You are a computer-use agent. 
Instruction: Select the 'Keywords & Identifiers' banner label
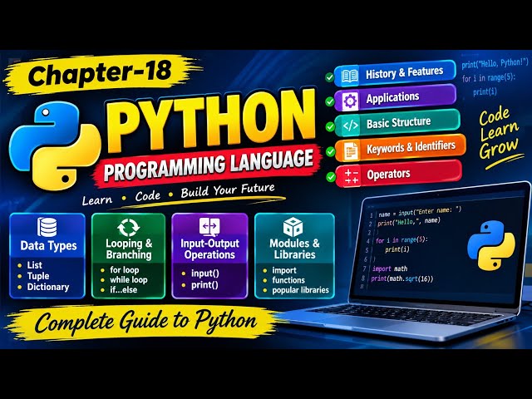(411, 147)
